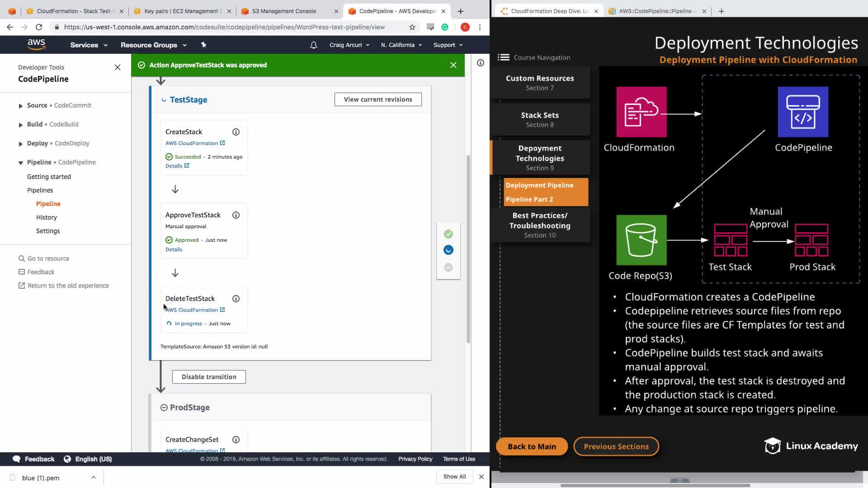Click View current revisions button
Viewport: 868px width, 488px height.
tap(378, 99)
